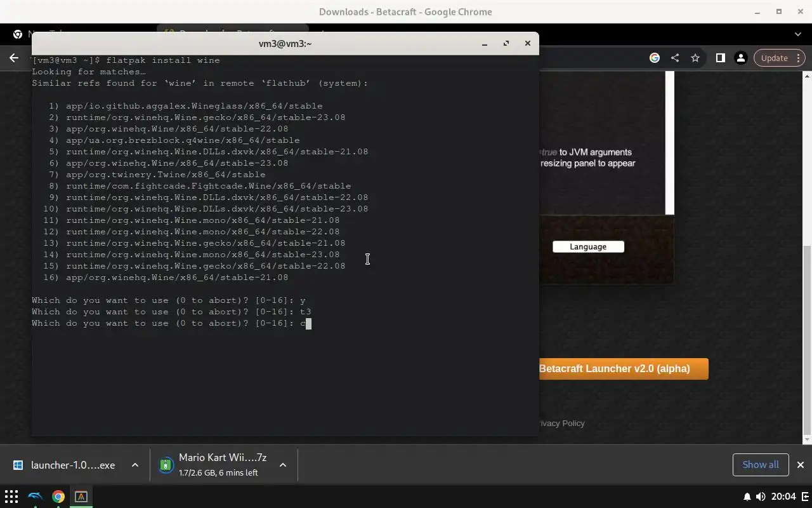The width and height of the screenshot is (812, 508).
Task: Click the Chrome Update button
Action: pyautogui.click(x=774, y=58)
